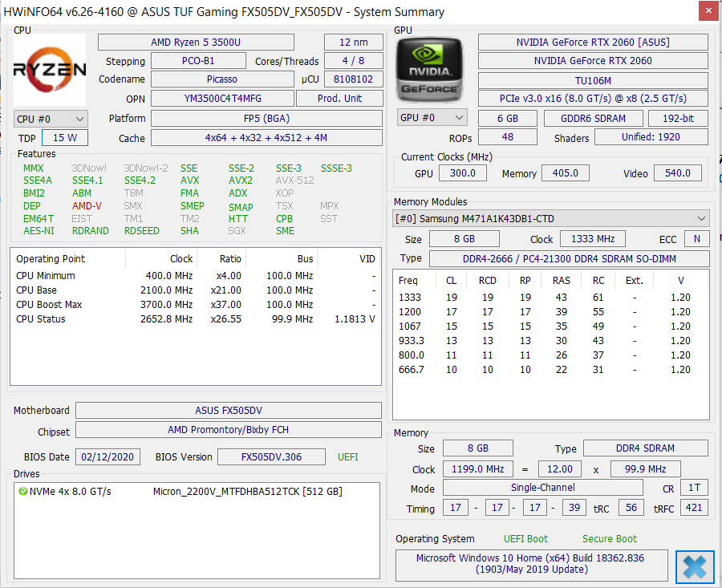This screenshot has height=588, width=722.
Task: Click the Microsoft Windows 10 Home OS field
Action: tap(531, 564)
